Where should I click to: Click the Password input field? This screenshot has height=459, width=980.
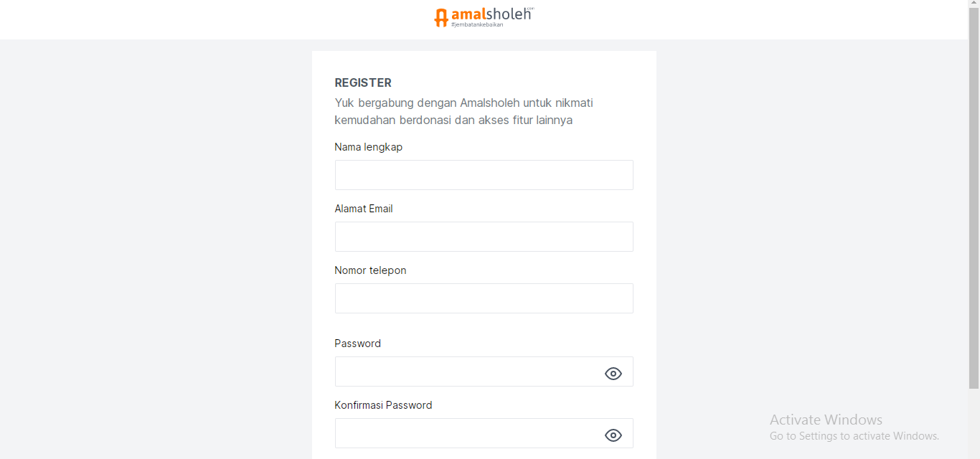click(x=466, y=372)
